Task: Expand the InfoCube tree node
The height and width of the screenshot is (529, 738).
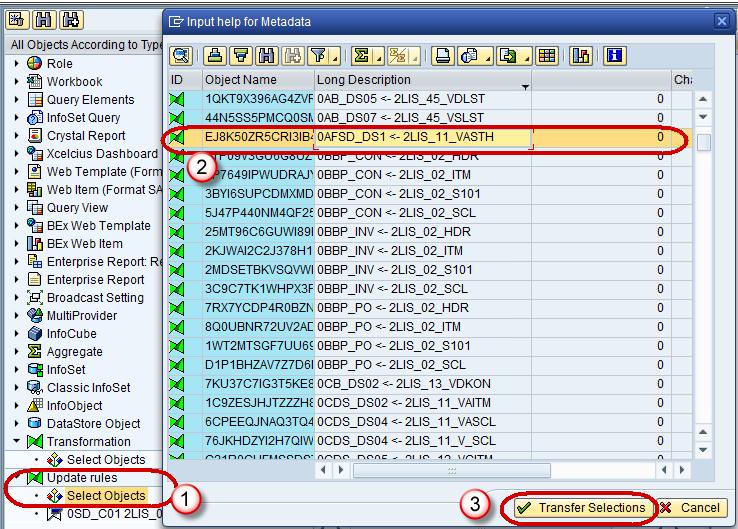Action: point(17,334)
